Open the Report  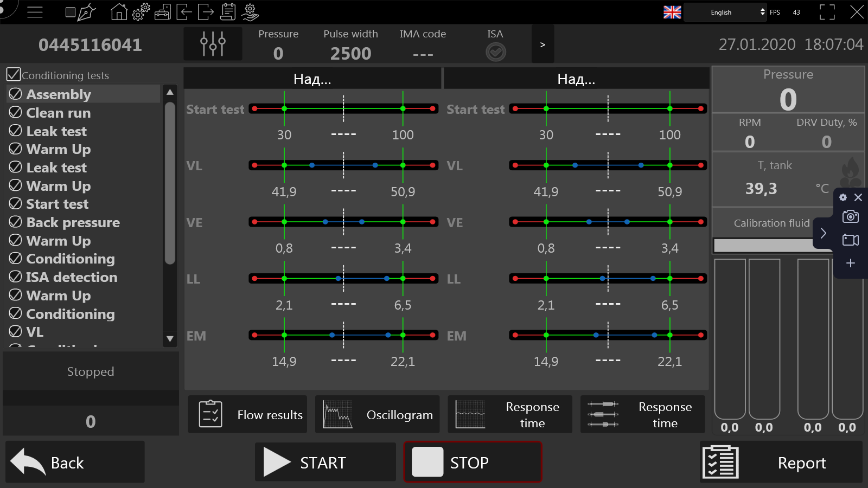click(x=781, y=463)
